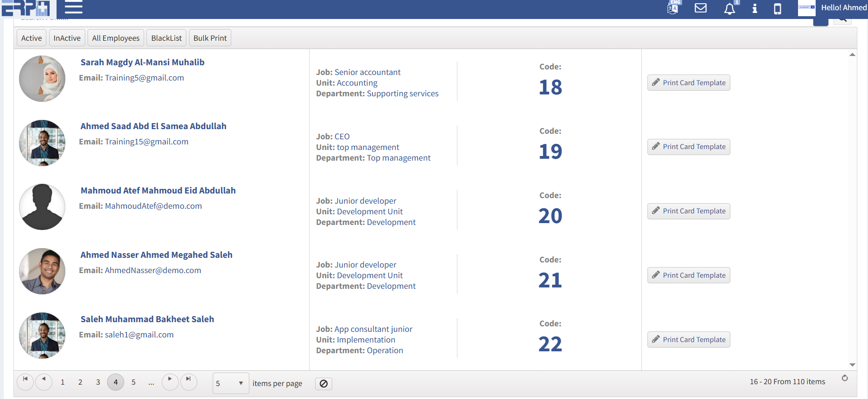The height and width of the screenshot is (399, 868).
Task: Click the info icon in header
Action: pyautogui.click(x=754, y=8)
